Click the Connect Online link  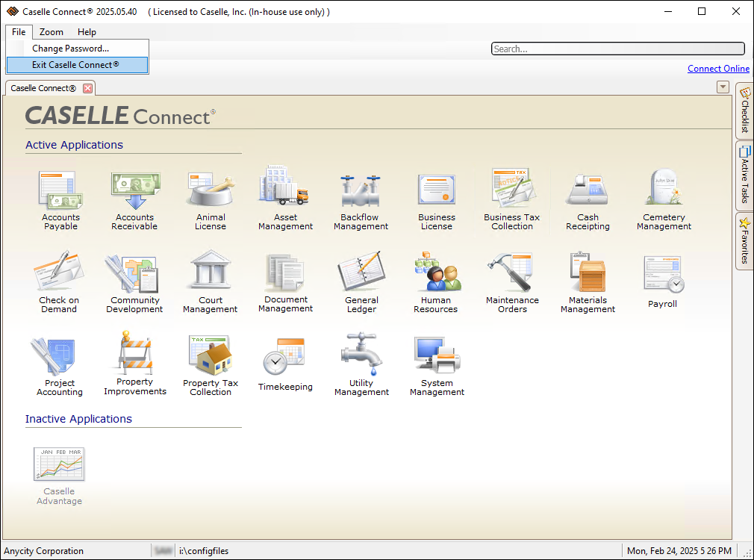click(718, 68)
